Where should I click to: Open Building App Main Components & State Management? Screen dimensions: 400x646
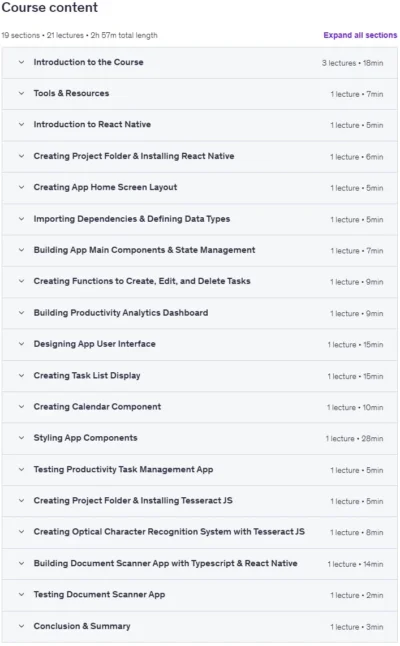coord(199,250)
